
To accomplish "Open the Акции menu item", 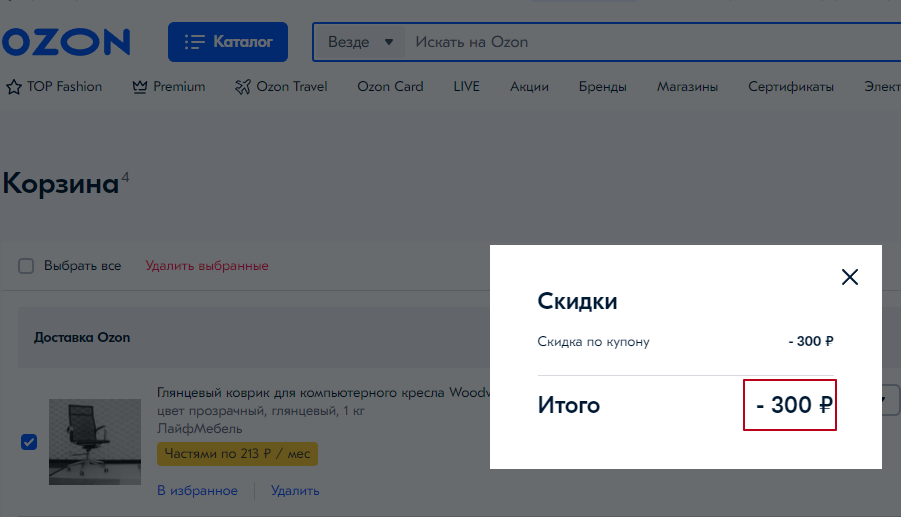I will click(x=529, y=87).
